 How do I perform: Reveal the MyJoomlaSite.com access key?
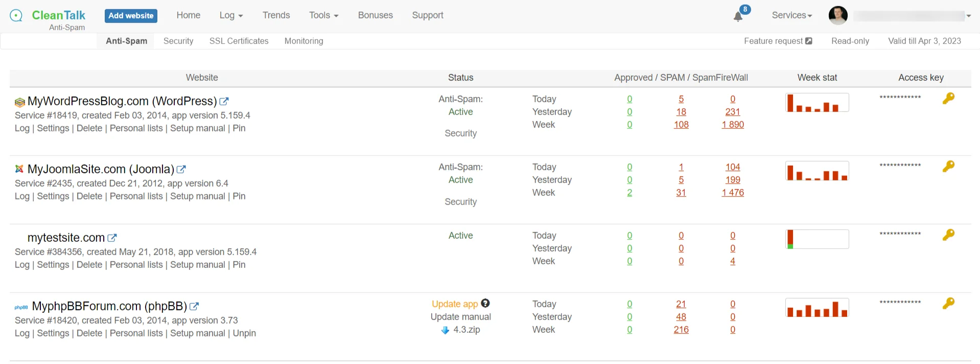click(x=948, y=166)
